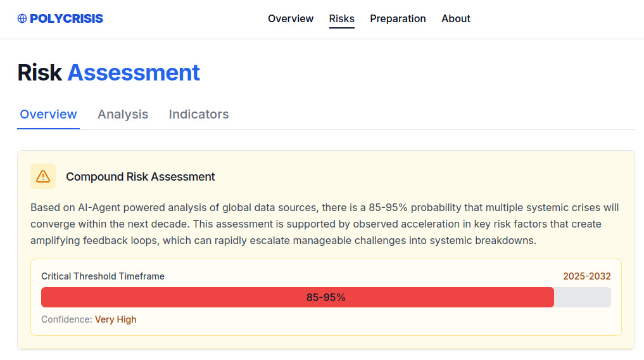This screenshot has height=360, width=644.
Task: Click the Compound Risk Assessment heading
Action: click(x=141, y=177)
